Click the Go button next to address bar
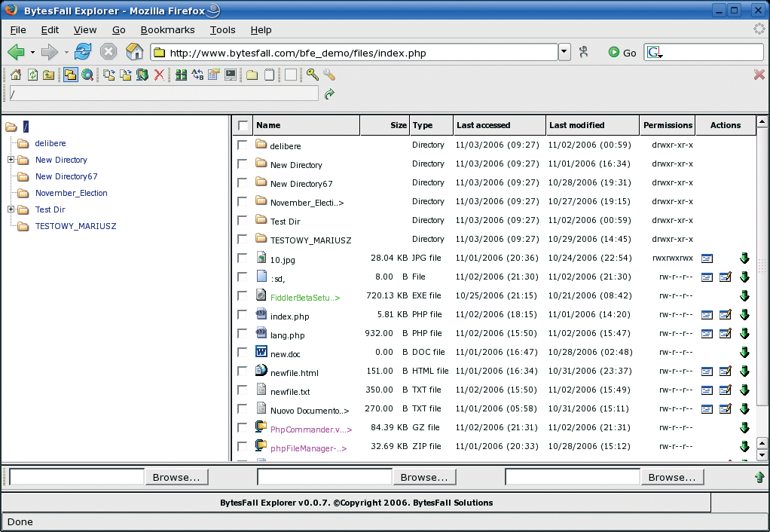 point(622,53)
